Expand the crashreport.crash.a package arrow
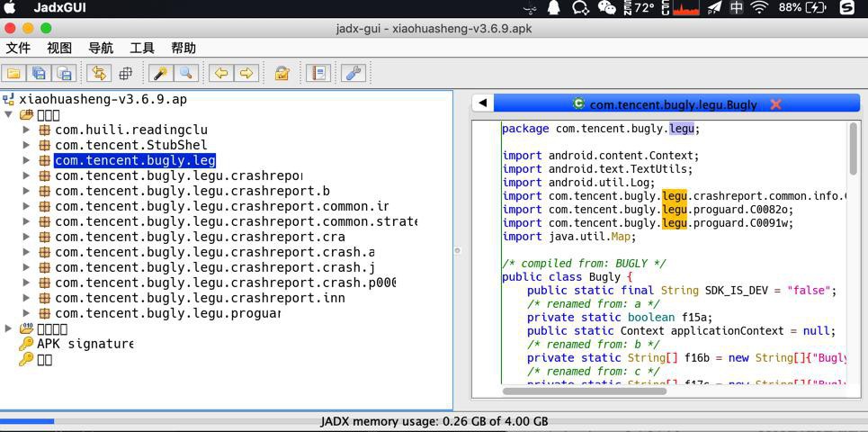Image resolution: width=868 pixels, height=432 pixels. click(x=25, y=253)
